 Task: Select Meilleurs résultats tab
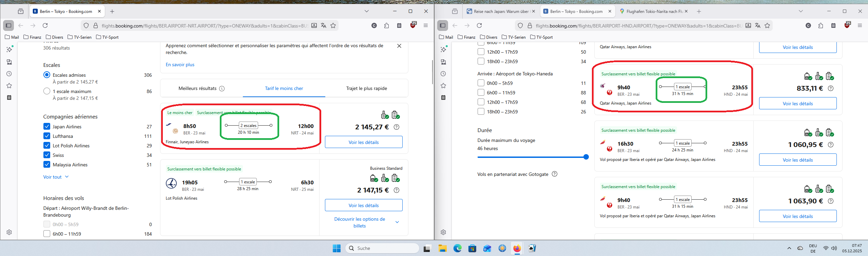click(201, 89)
